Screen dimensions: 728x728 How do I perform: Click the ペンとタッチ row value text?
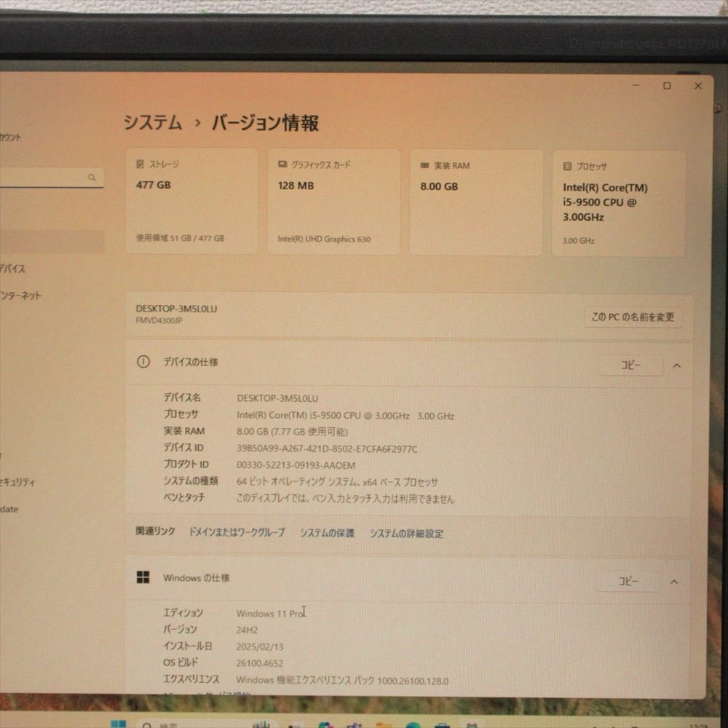345,499
